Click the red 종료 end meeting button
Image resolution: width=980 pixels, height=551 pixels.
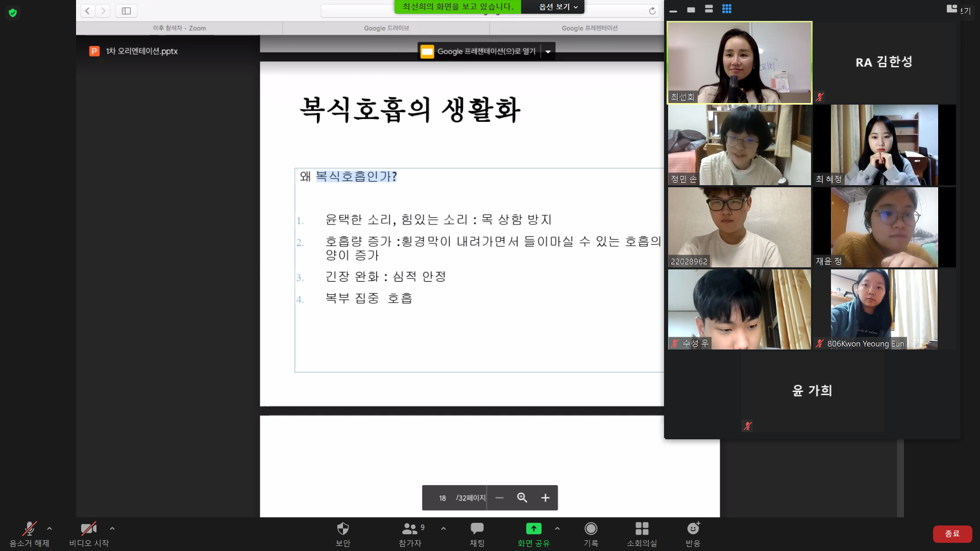(952, 534)
